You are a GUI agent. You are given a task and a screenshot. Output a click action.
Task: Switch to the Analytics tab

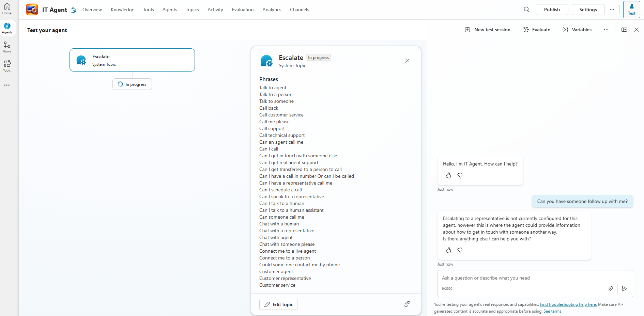pos(272,10)
